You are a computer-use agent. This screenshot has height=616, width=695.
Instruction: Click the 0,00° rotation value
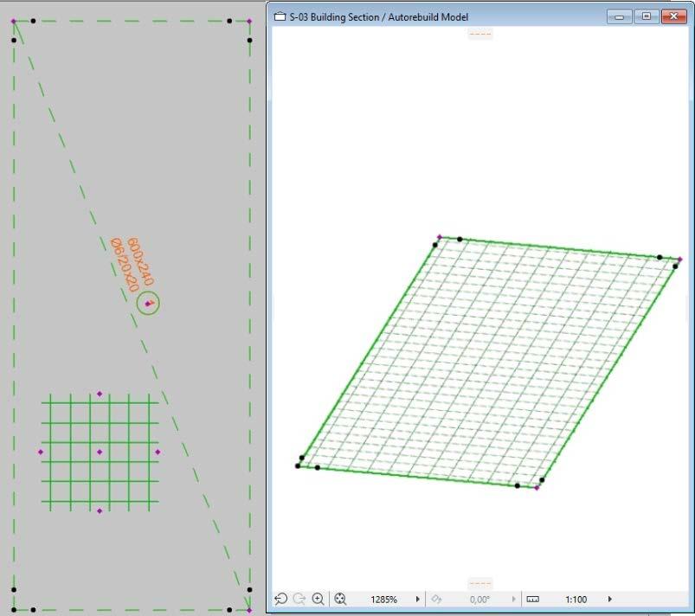click(479, 600)
